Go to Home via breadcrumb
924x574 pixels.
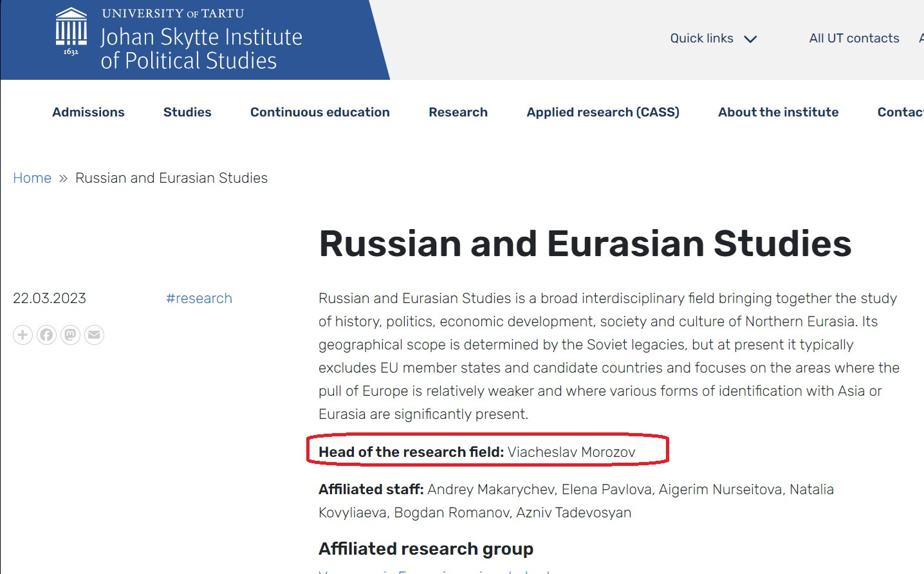[32, 178]
